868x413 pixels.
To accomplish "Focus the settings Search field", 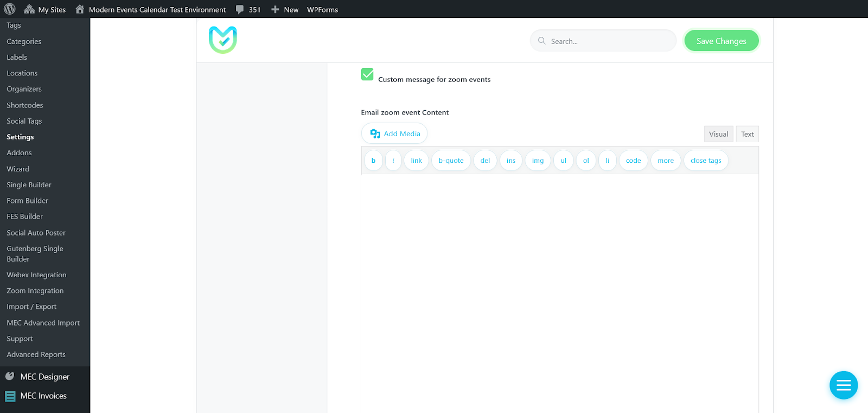I will (x=603, y=41).
